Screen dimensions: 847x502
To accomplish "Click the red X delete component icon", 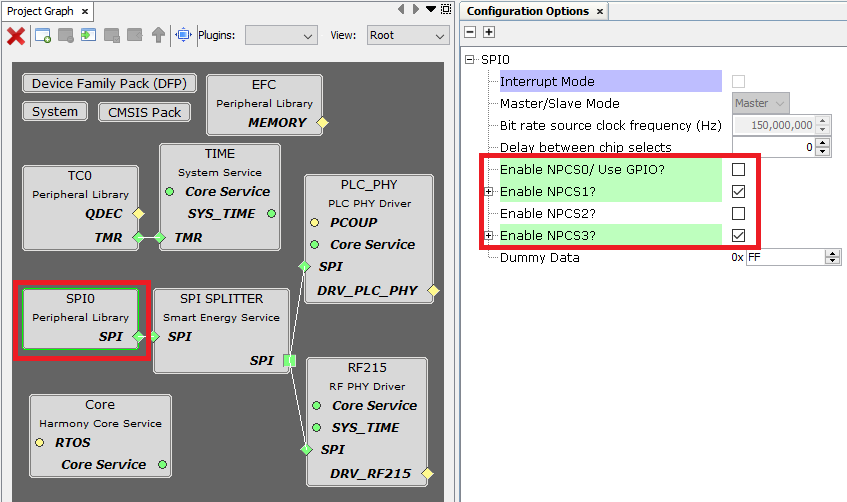I will coord(16,36).
